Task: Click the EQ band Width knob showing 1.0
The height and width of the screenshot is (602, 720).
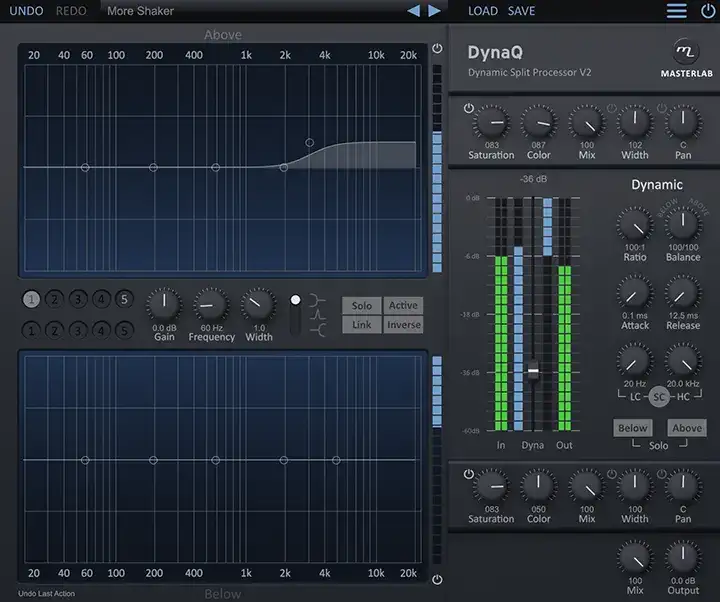Action: click(x=259, y=305)
